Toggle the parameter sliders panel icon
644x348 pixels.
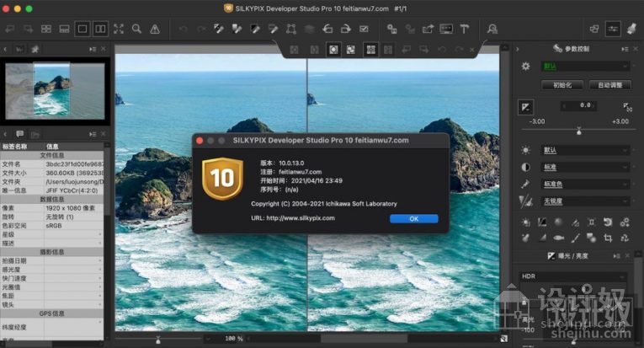pyautogui.click(x=613, y=29)
